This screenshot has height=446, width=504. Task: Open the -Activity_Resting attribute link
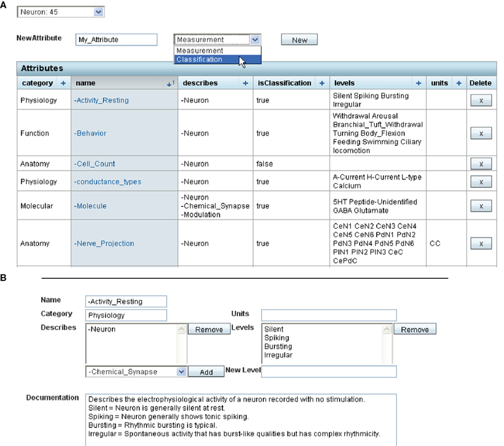click(x=101, y=100)
